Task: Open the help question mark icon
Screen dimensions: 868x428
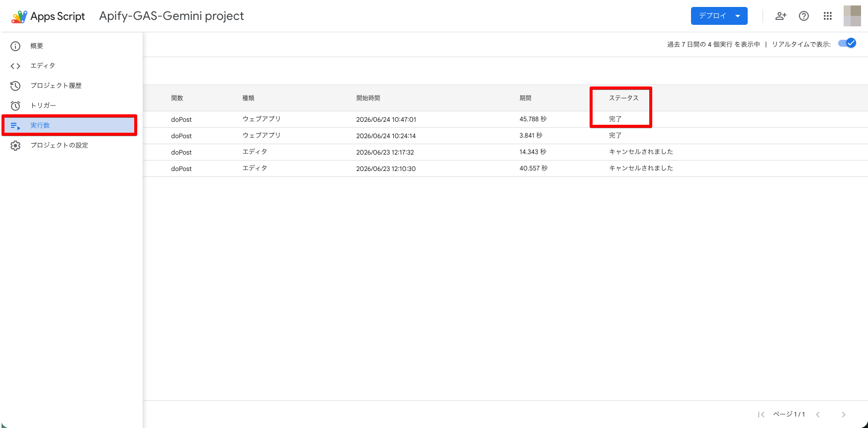Action: (x=804, y=16)
